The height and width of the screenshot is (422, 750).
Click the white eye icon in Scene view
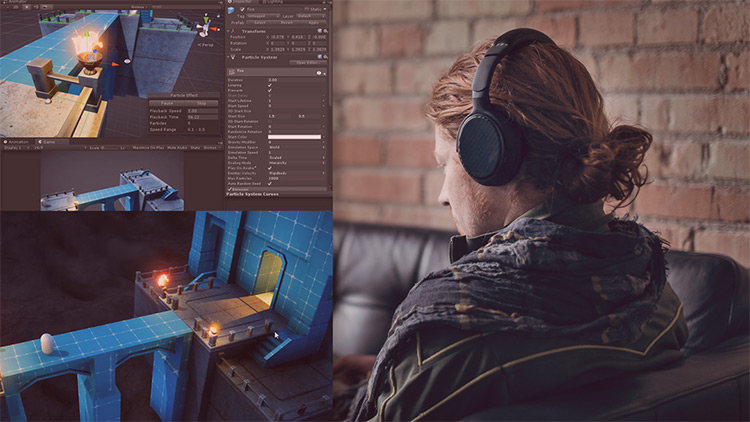pyautogui.click(x=127, y=61)
